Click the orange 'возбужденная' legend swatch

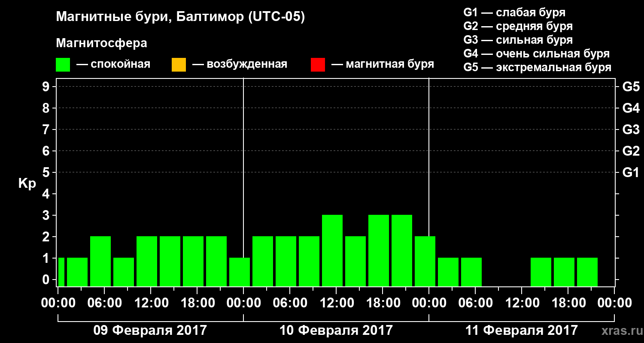(179, 65)
